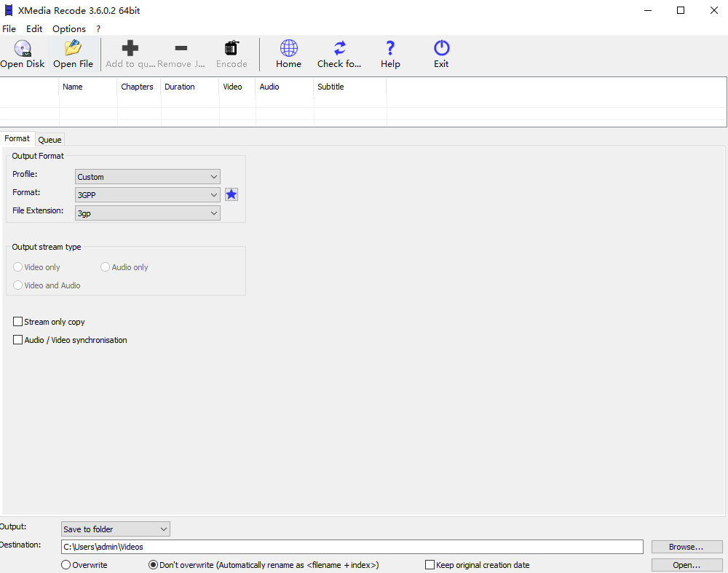Expand the File Extension dropdown

point(147,213)
